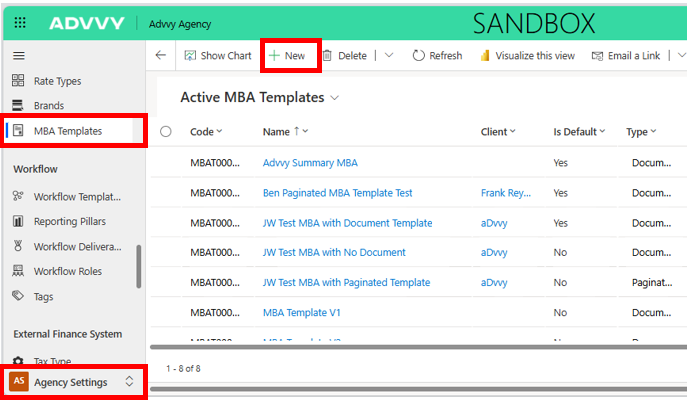Open the Email a Link dropdown arrow

(681, 55)
